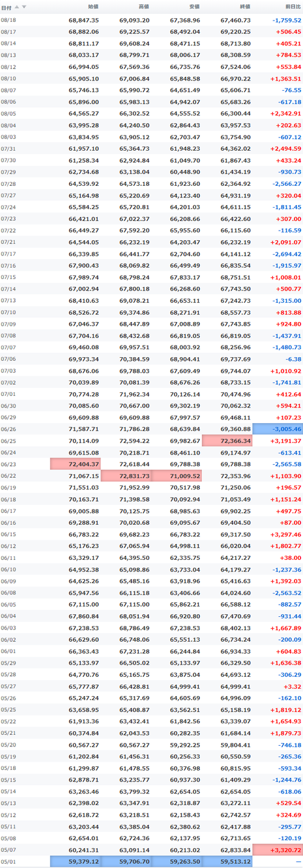
Task: Sort dates descending with the down arrow
Action: point(24,7)
